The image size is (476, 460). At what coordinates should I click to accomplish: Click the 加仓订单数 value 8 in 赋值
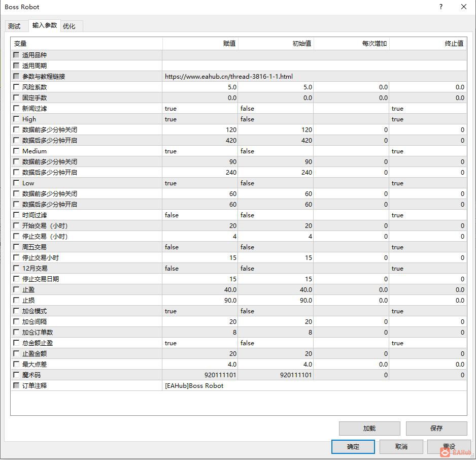pos(234,332)
